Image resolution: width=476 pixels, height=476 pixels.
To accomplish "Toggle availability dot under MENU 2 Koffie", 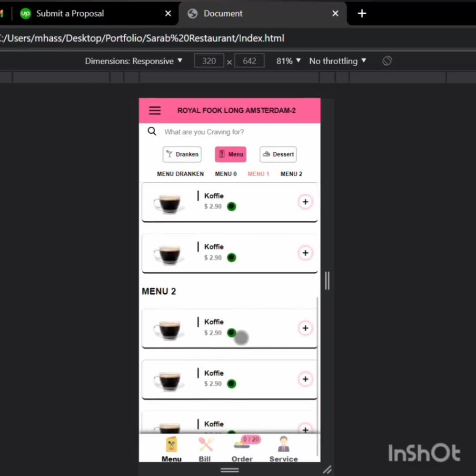I will [x=232, y=333].
